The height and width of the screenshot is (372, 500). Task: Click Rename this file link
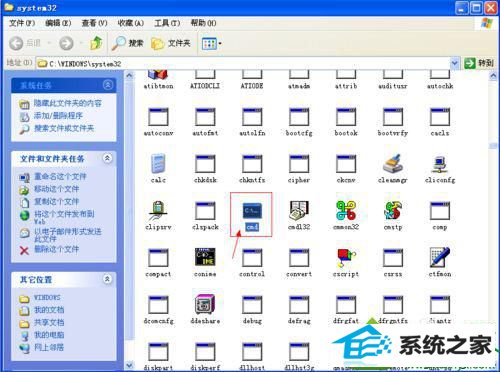(x=60, y=176)
